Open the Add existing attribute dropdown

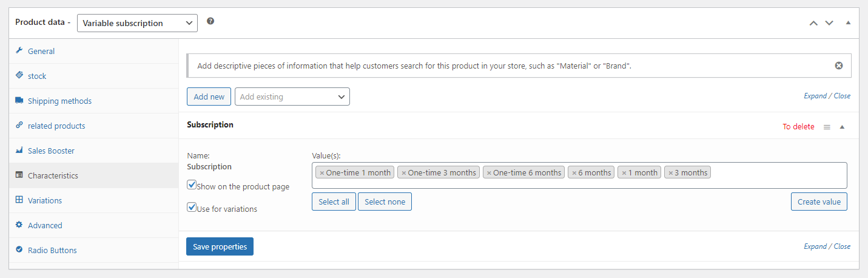(x=292, y=97)
